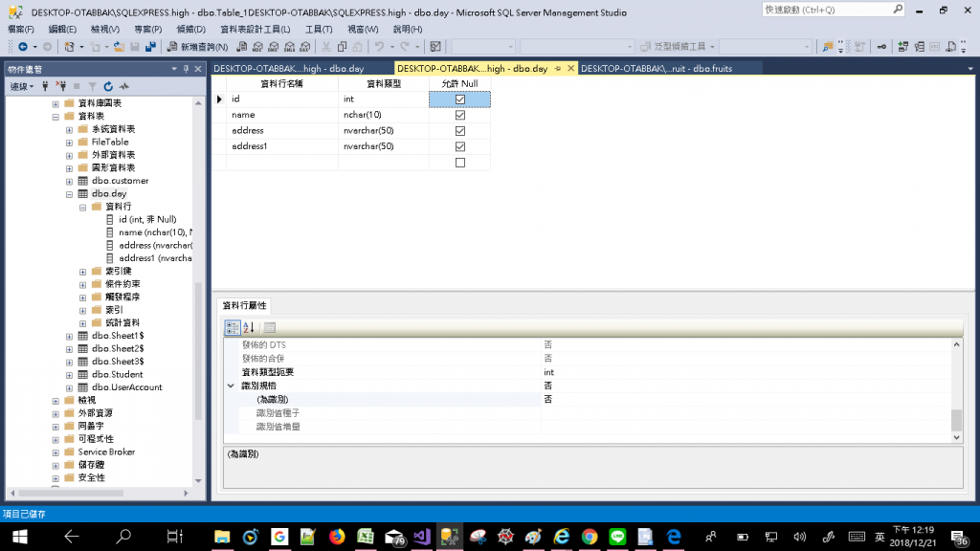Open the Windows Start menu
Screen dimensions: 980x551
click(19, 537)
